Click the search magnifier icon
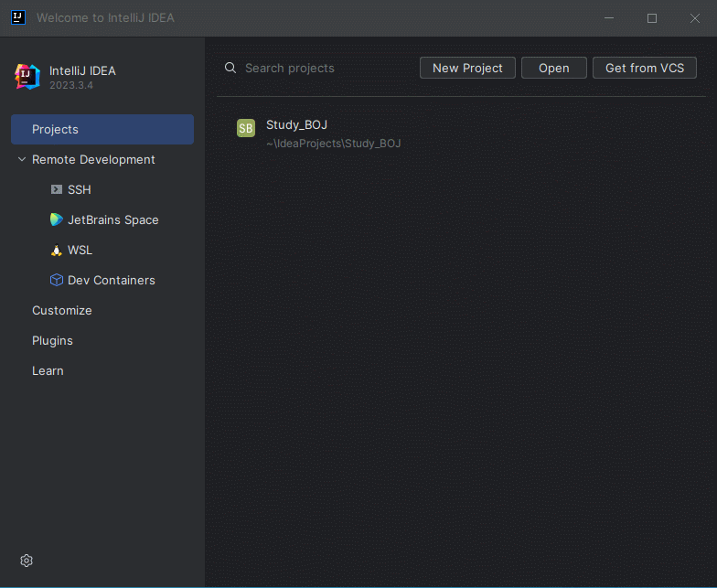 tap(230, 68)
